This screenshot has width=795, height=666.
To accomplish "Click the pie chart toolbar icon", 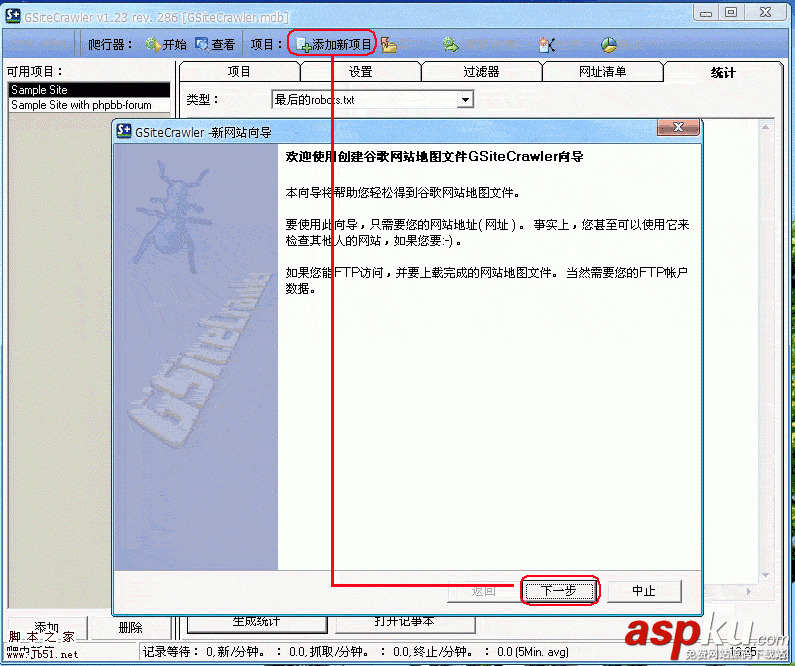I will [609, 45].
